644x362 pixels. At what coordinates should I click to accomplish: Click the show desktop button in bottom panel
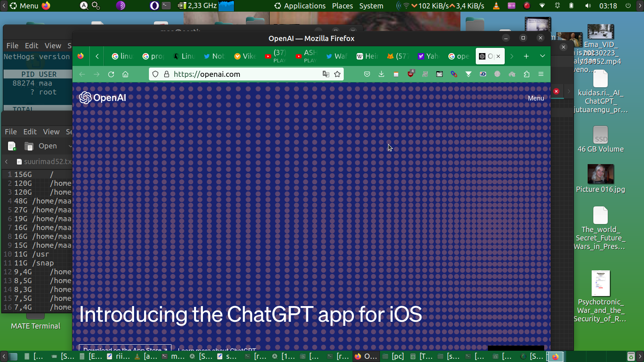pos(14,356)
